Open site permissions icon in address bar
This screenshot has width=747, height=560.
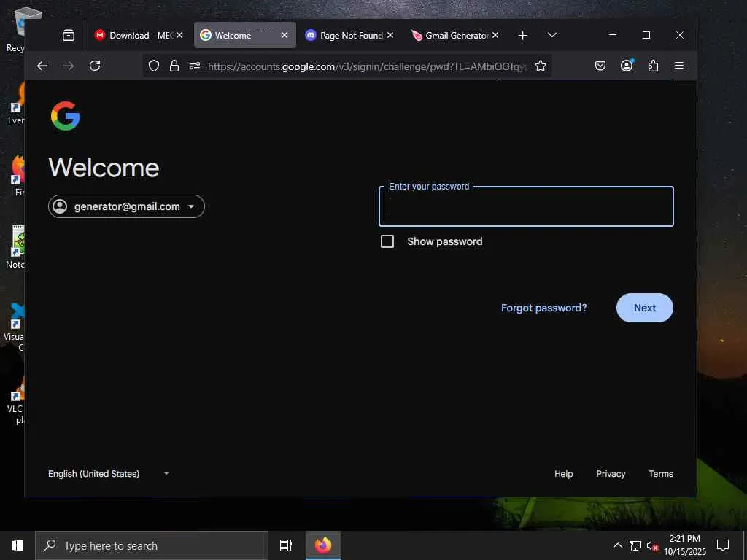coord(195,66)
